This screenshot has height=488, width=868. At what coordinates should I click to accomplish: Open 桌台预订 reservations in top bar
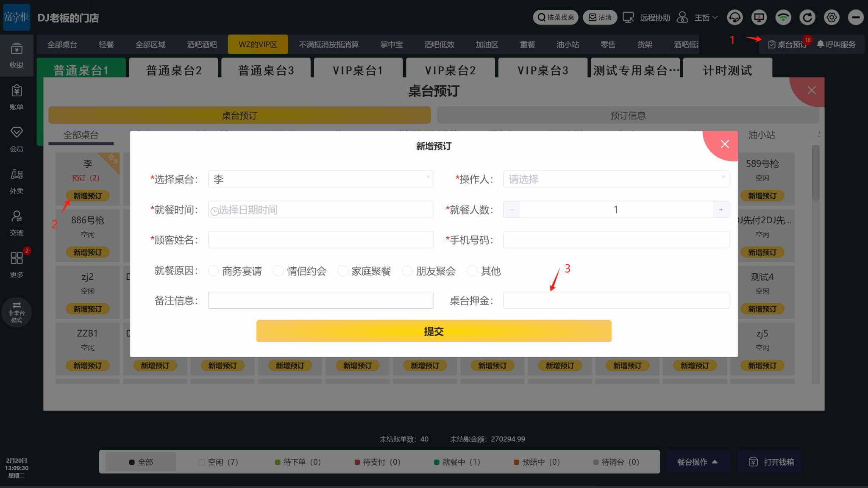[x=787, y=44]
